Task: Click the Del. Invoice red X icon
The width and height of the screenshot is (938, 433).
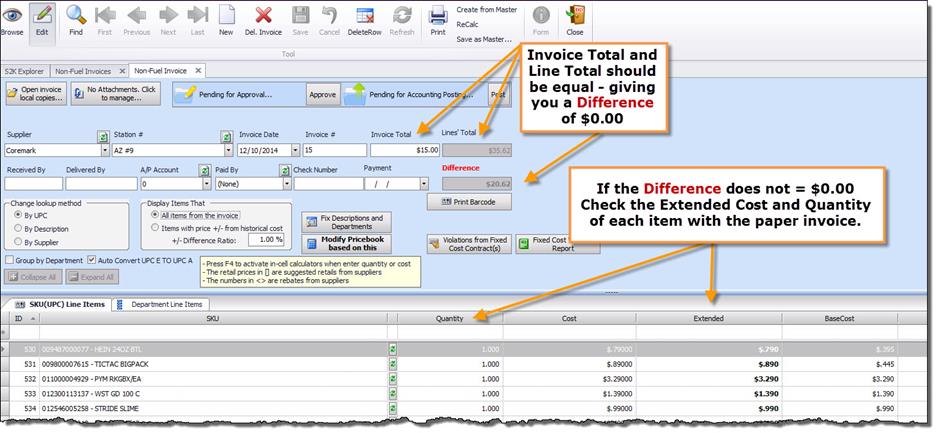Action: 264,15
